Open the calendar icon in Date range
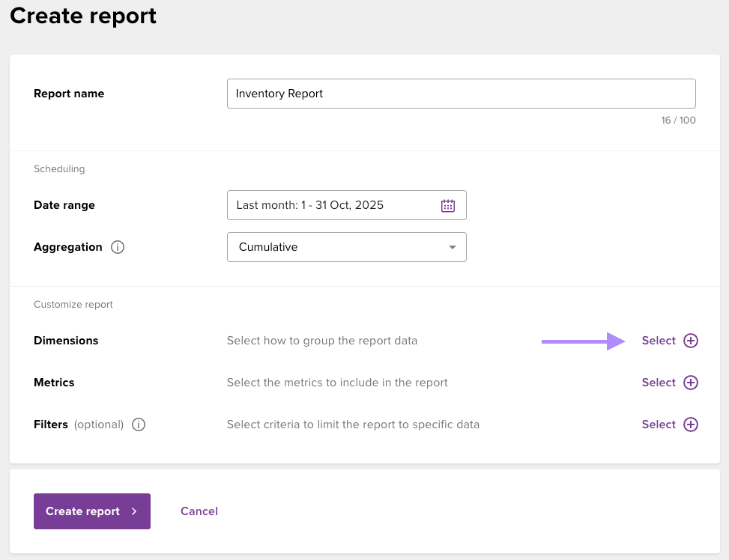The width and height of the screenshot is (729, 560). [448, 206]
